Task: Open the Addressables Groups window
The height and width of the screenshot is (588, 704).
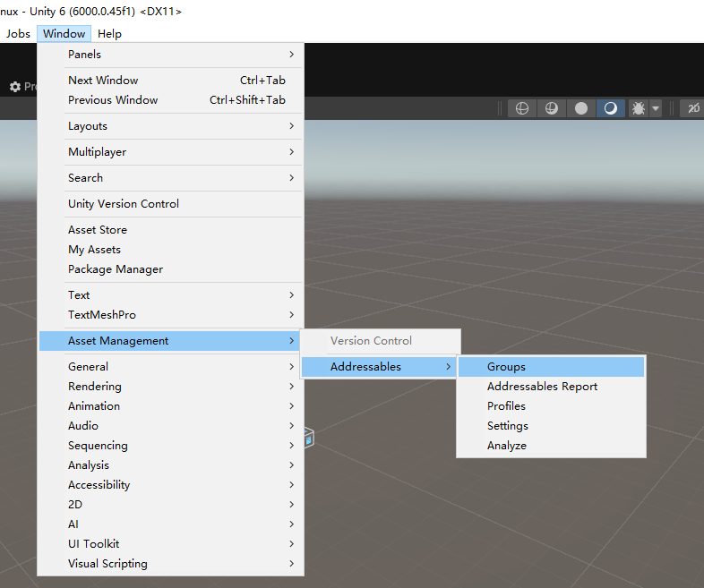Action: point(552,367)
